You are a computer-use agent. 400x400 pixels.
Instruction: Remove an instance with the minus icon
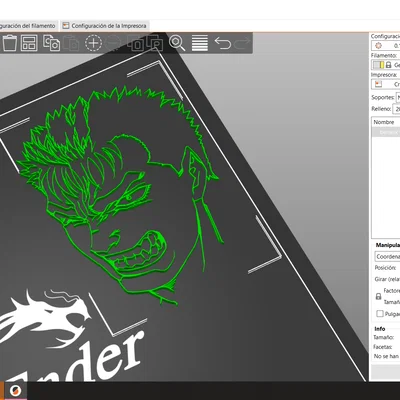coord(113,43)
